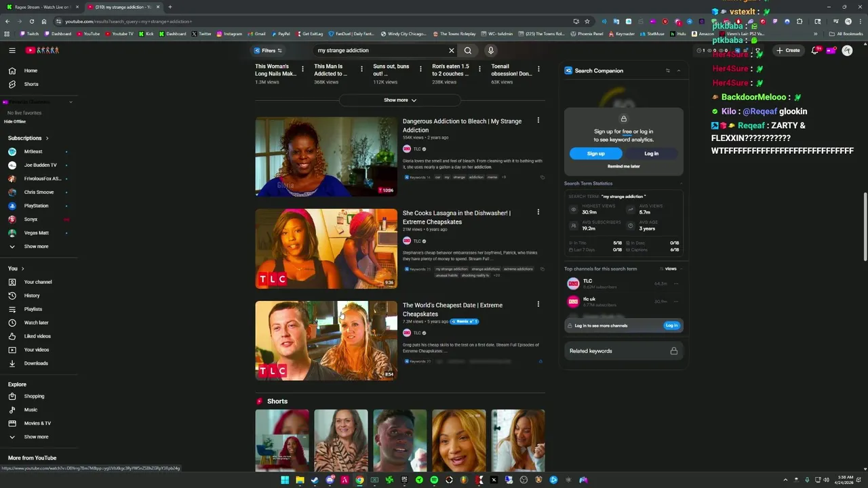Screen dimensions: 868x488
Task: Select the my strange addiction tab
Action: click(123, 7)
